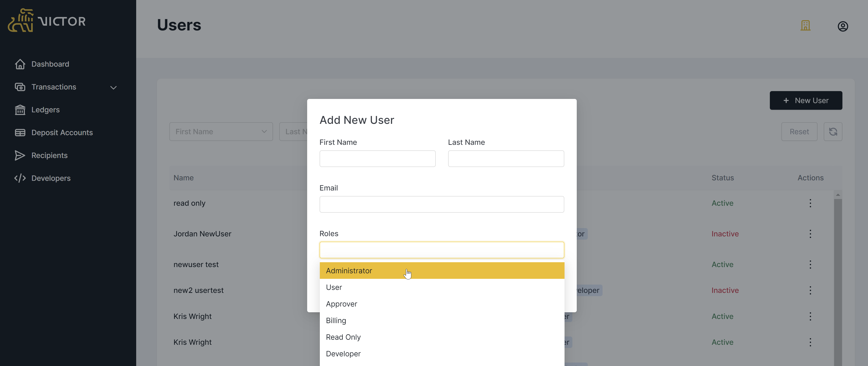
Task: Click the New User button
Action: (x=806, y=101)
